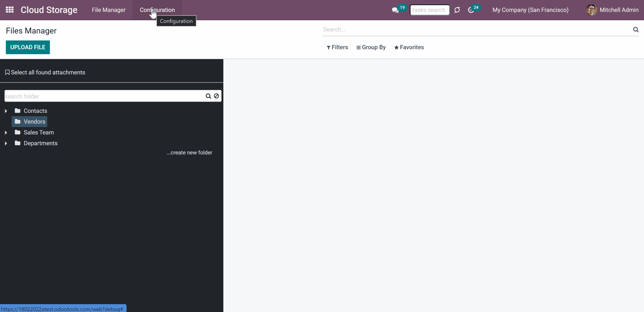Focus the search folder input
644x312 pixels.
pyautogui.click(x=104, y=96)
